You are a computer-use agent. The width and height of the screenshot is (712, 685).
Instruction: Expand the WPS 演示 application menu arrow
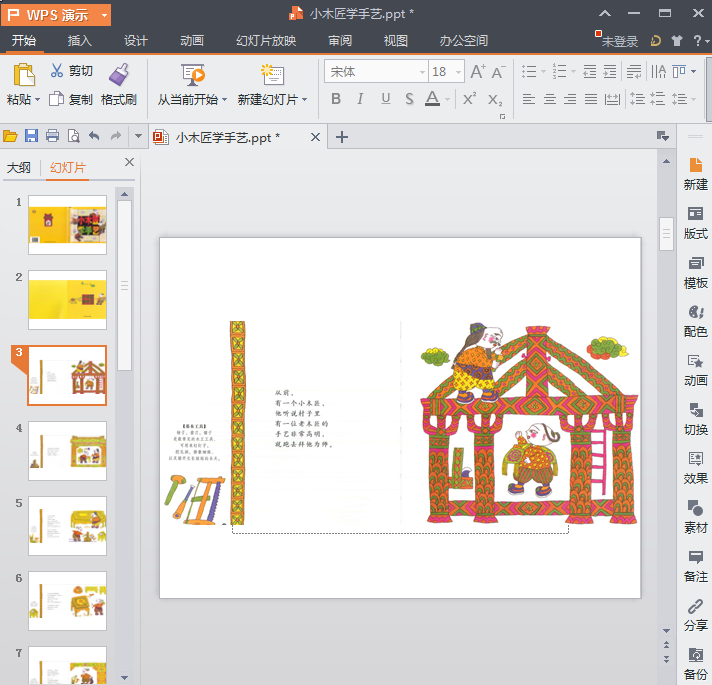[x=104, y=15]
